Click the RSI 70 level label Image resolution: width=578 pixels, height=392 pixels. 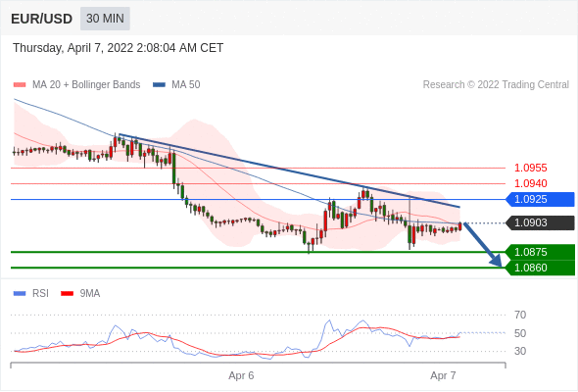pyautogui.click(x=520, y=315)
